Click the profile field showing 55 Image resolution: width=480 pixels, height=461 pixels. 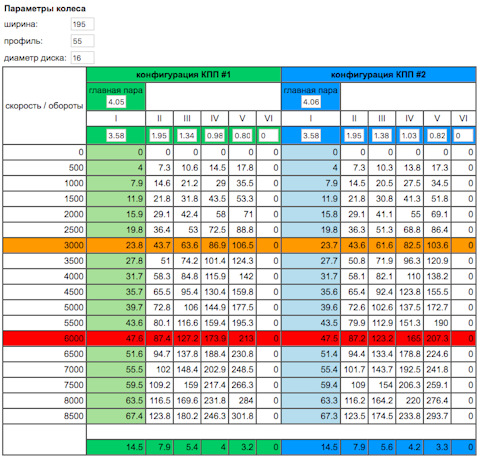[82, 41]
